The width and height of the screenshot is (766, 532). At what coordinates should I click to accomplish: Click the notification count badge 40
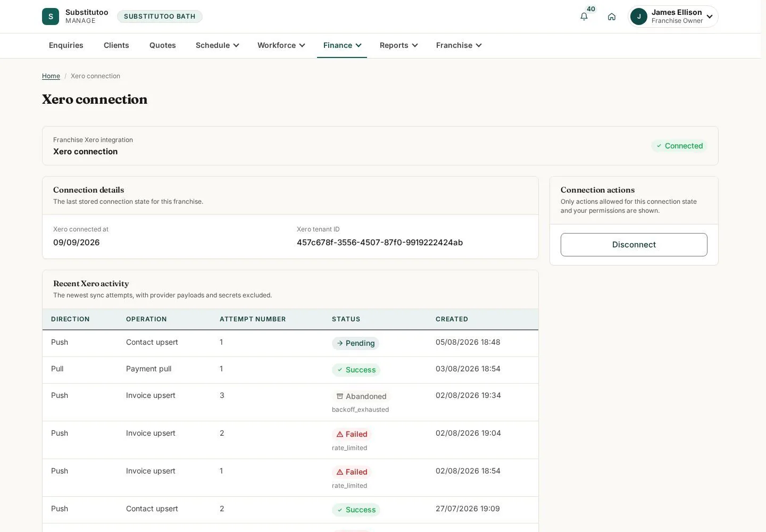tap(591, 9)
